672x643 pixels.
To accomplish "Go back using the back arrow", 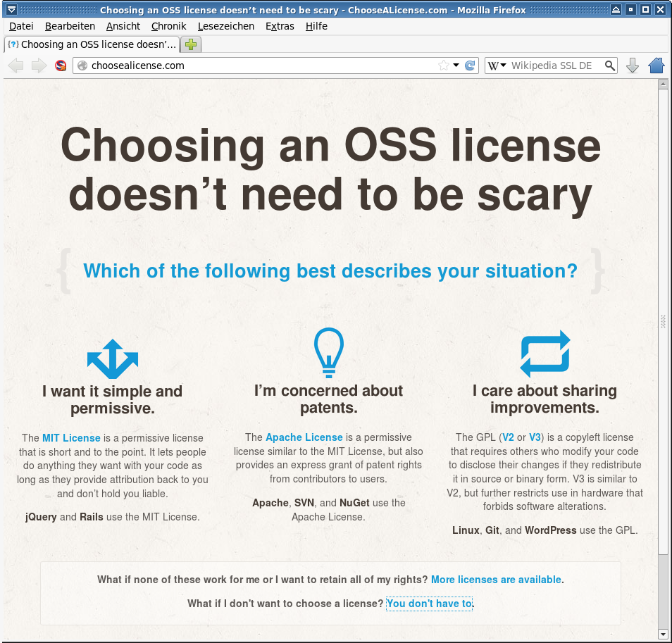I will pyautogui.click(x=16, y=65).
